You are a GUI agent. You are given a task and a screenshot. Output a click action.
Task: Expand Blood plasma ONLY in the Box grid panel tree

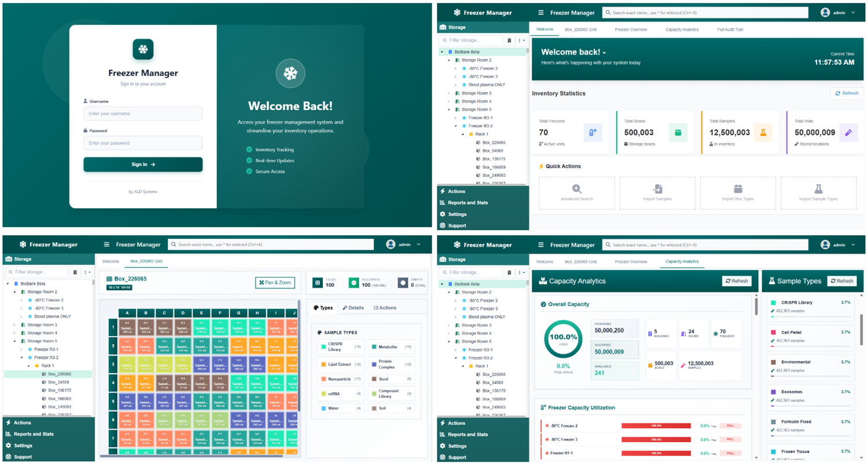[22, 316]
